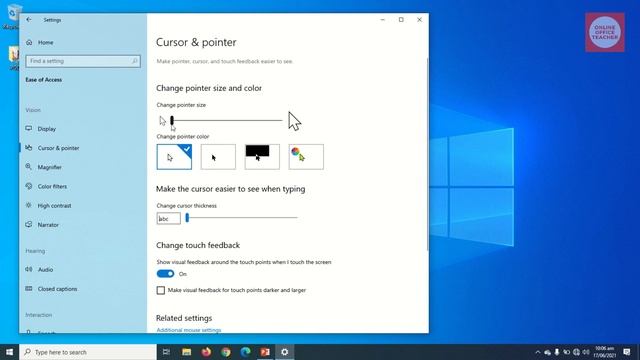Select the inverted pointer color option
Image resolution: width=640 pixels, height=360 pixels.
click(x=262, y=157)
